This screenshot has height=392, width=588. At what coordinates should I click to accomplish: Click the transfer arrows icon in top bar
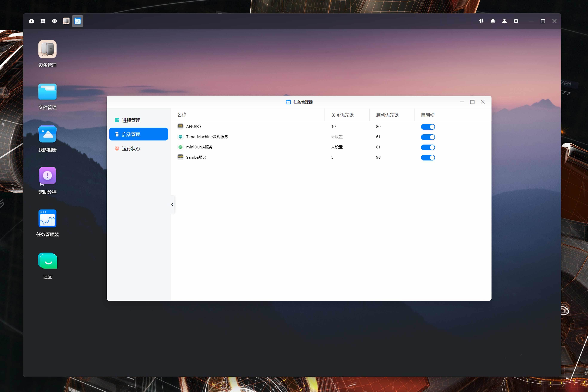[481, 21]
